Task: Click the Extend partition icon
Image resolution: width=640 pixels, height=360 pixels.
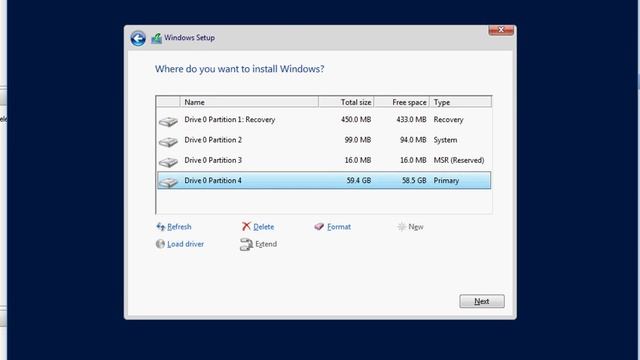Action: (x=246, y=244)
